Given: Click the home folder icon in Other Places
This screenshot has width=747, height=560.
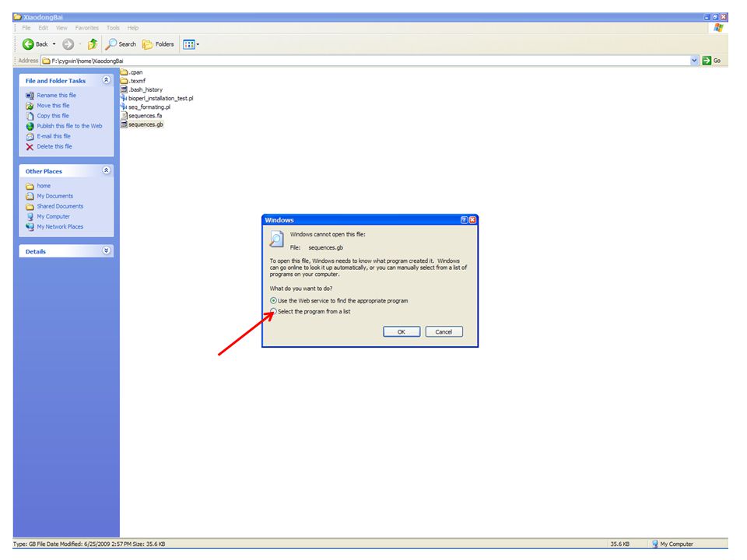Looking at the screenshot, I should click(x=30, y=186).
